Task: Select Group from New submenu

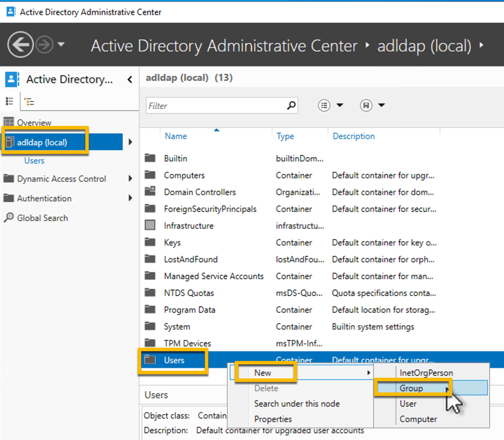Action: (x=431, y=388)
